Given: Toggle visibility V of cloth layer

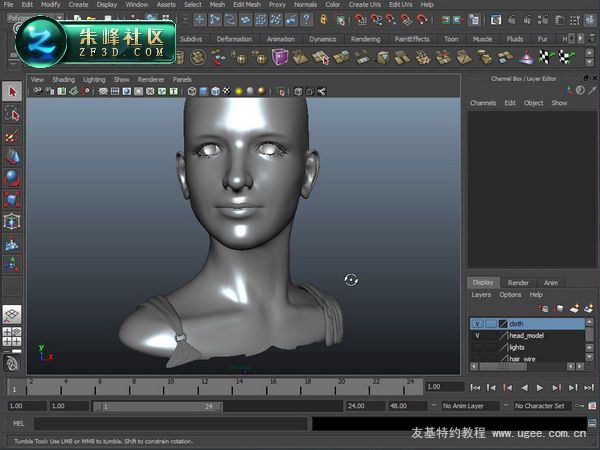Looking at the screenshot, I should pos(477,324).
